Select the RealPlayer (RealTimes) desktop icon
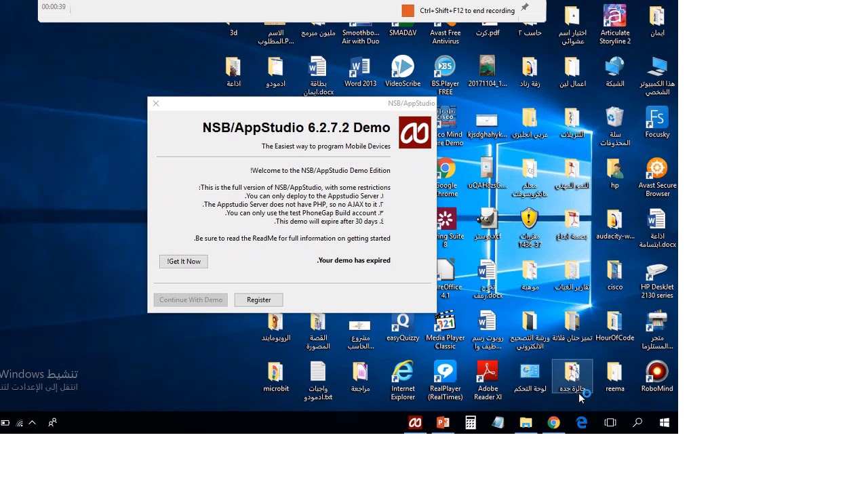This screenshot has height=488, width=868. [446, 381]
